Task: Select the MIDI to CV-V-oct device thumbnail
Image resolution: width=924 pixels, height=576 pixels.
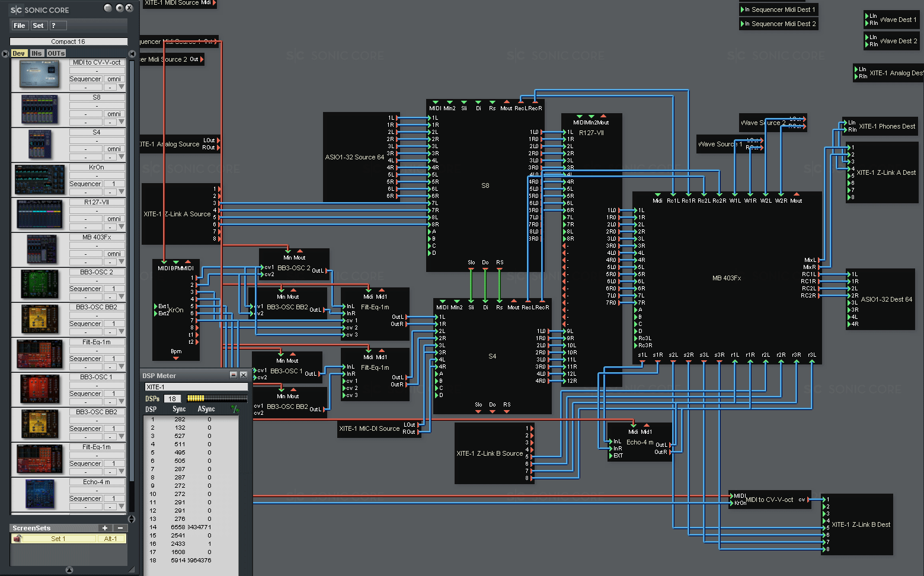Action: 40,75
